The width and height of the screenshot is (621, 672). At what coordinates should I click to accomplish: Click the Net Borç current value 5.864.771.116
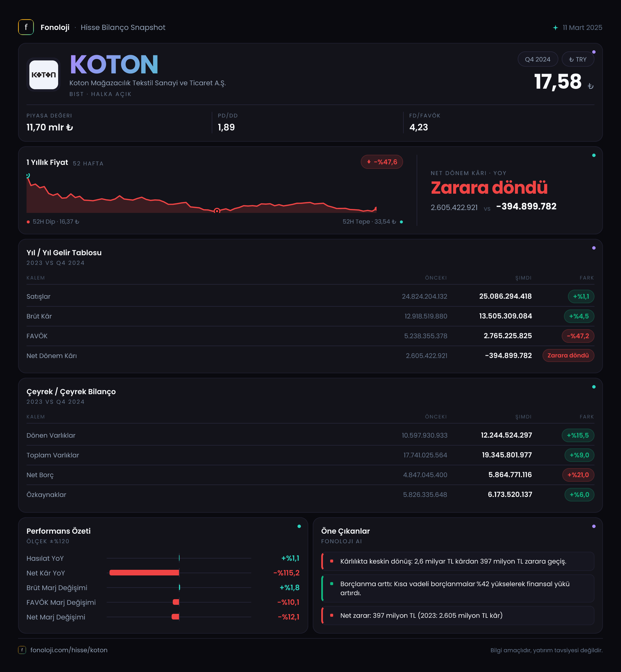point(510,475)
